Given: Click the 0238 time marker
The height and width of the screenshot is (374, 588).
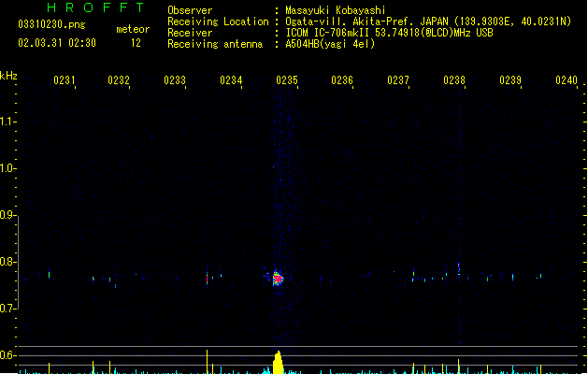Looking at the screenshot, I should [454, 80].
